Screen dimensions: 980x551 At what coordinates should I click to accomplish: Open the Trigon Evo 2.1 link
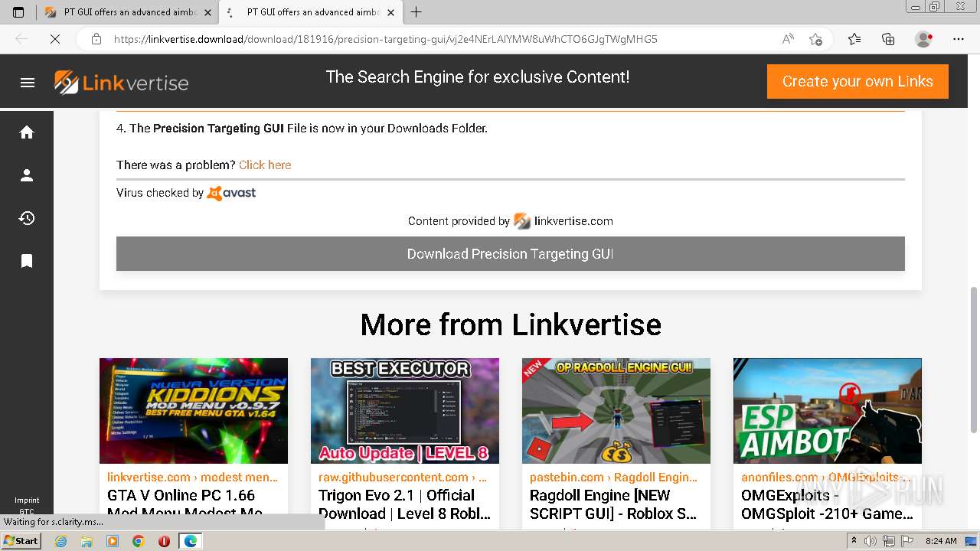click(x=404, y=504)
